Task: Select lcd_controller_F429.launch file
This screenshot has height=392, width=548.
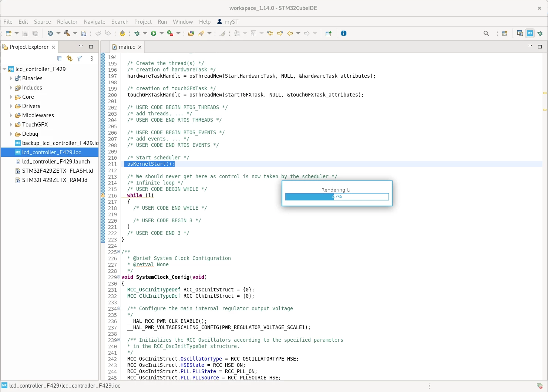Action: coord(56,162)
